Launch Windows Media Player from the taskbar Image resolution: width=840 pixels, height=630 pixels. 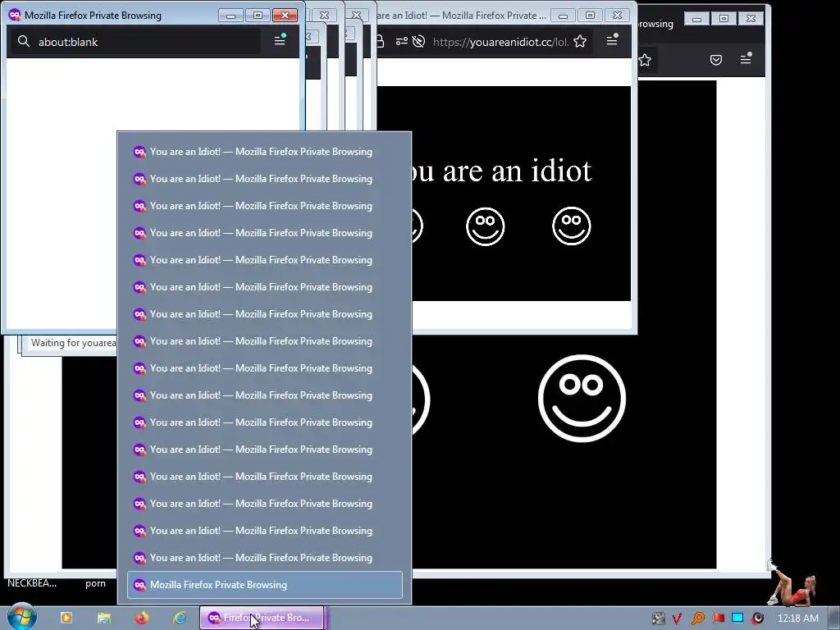(x=66, y=618)
